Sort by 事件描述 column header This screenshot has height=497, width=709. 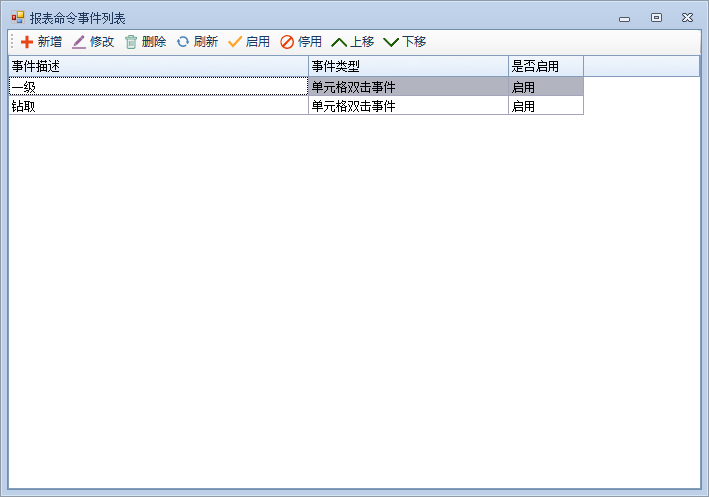158,66
